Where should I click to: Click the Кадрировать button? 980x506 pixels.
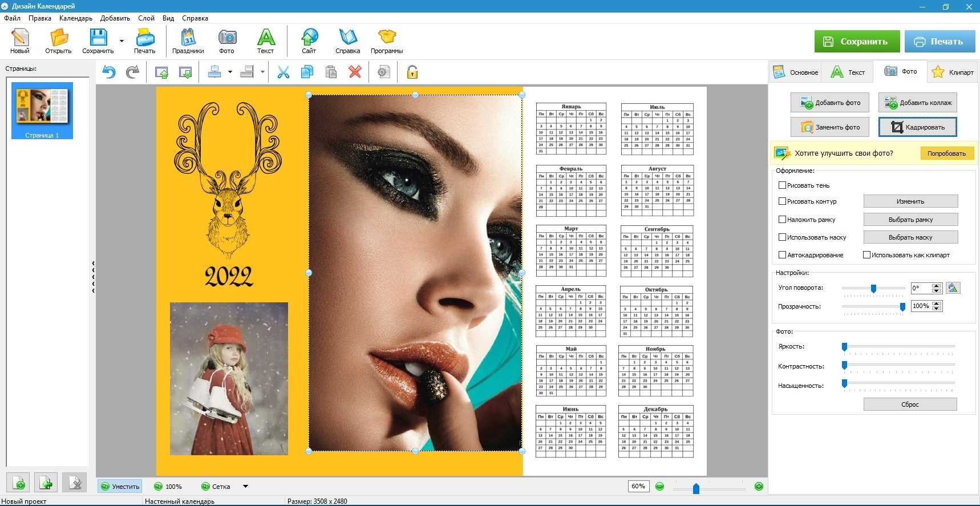917,127
